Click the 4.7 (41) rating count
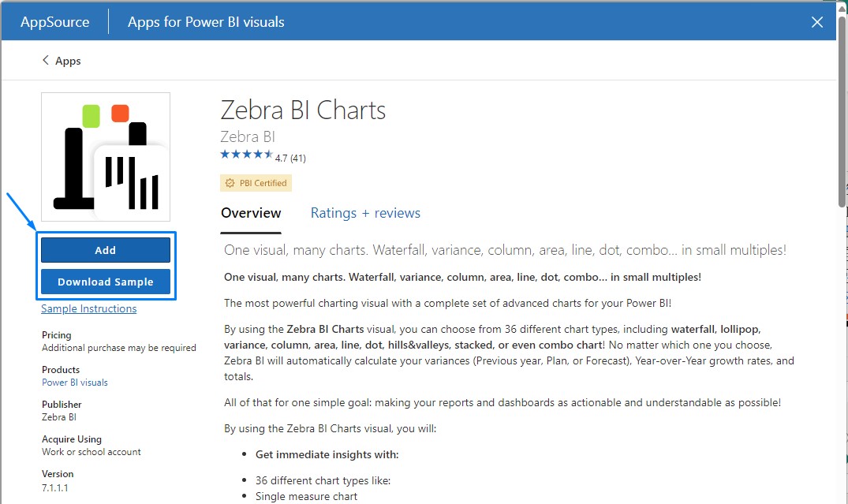 (289, 157)
